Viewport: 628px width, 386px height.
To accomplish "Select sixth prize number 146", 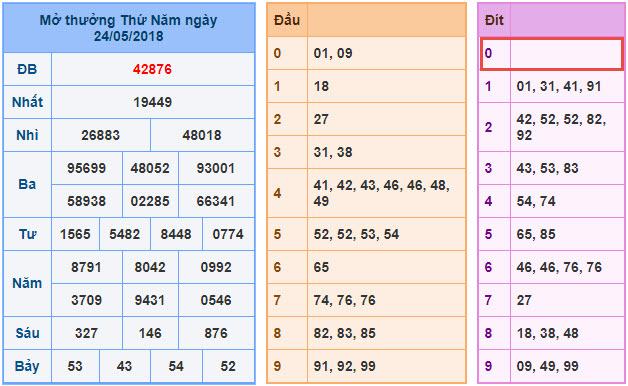I will 150,333.
